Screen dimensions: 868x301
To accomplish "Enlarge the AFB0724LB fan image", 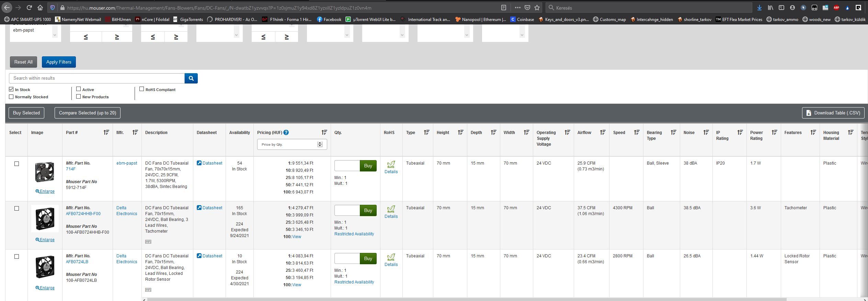I will tap(45, 288).
